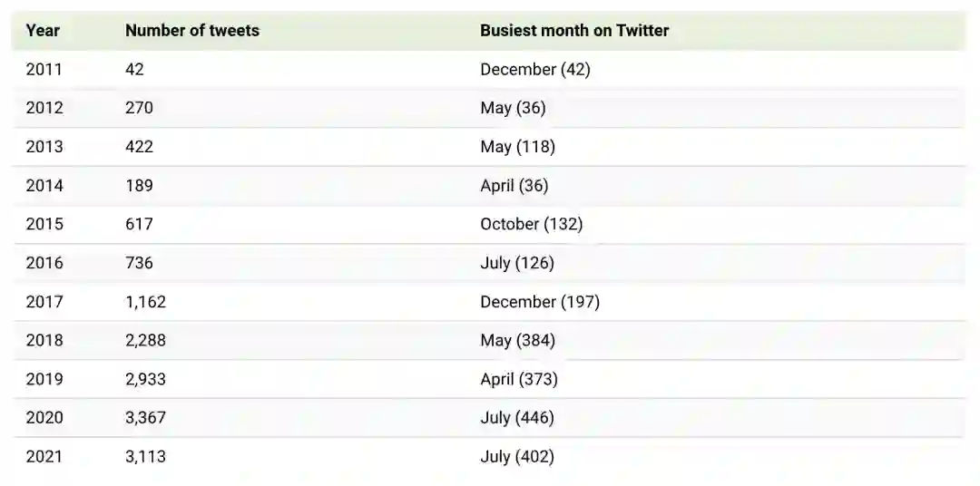Select the 3,113 tweets value
Image resolution: width=980 pixels, height=486 pixels.
pos(145,457)
